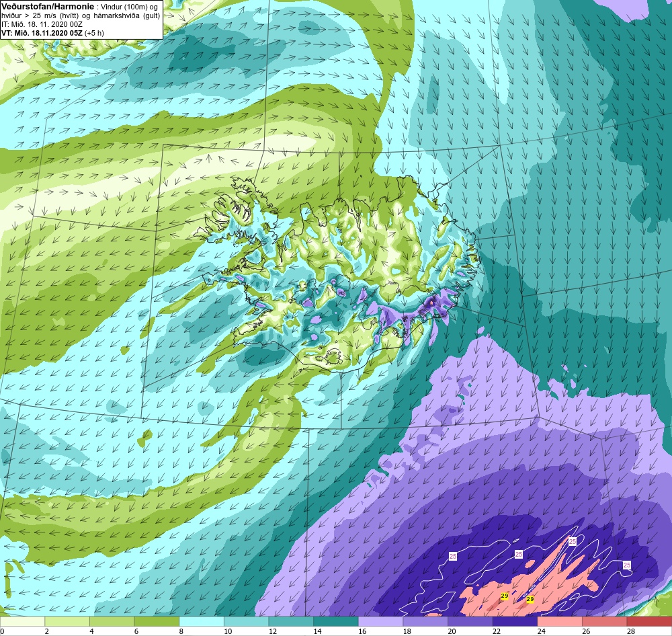Click the '(+5 h)' forecast offset text
The height and width of the screenshot is (636, 672).
click(94, 33)
